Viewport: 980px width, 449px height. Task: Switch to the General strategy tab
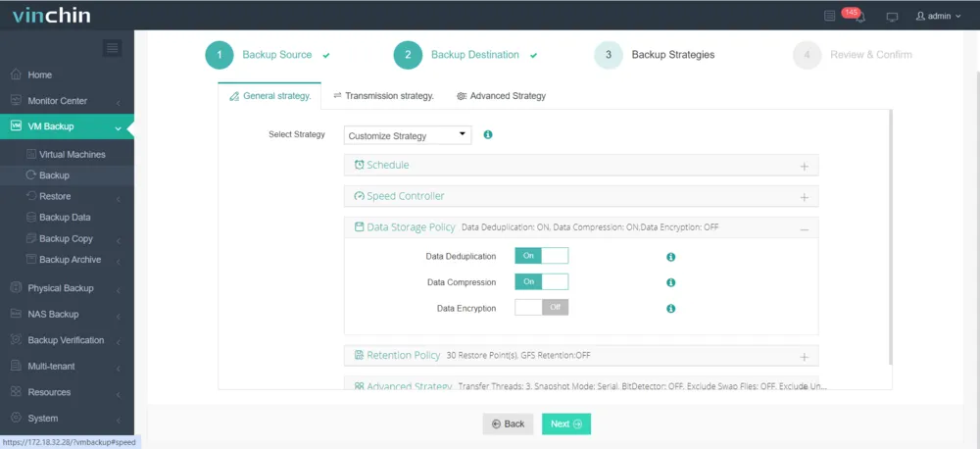coord(269,96)
